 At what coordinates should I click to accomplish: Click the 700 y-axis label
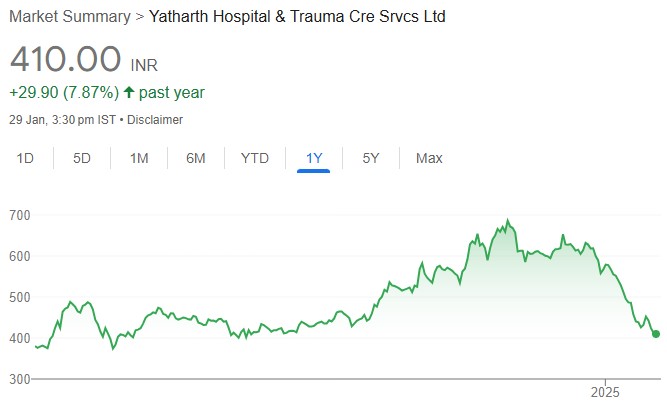[20, 215]
